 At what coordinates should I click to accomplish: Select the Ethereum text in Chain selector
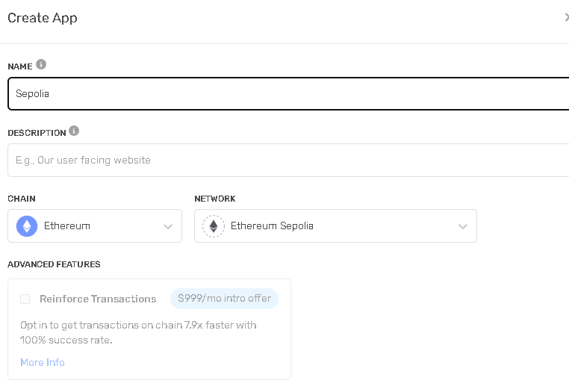click(x=67, y=226)
